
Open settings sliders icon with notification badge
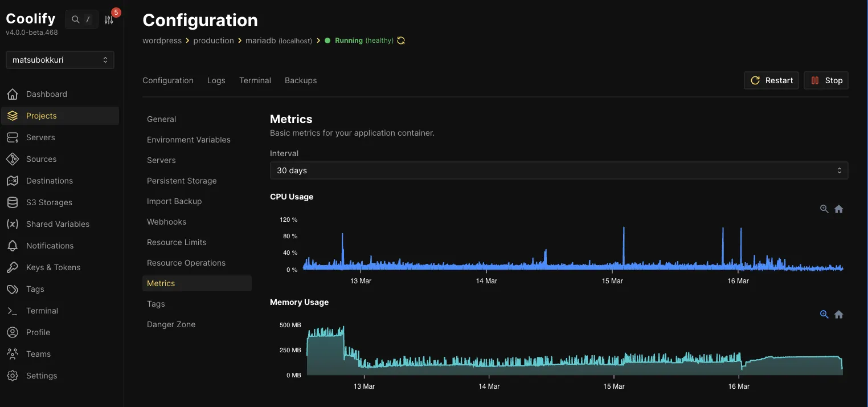click(x=109, y=19)
